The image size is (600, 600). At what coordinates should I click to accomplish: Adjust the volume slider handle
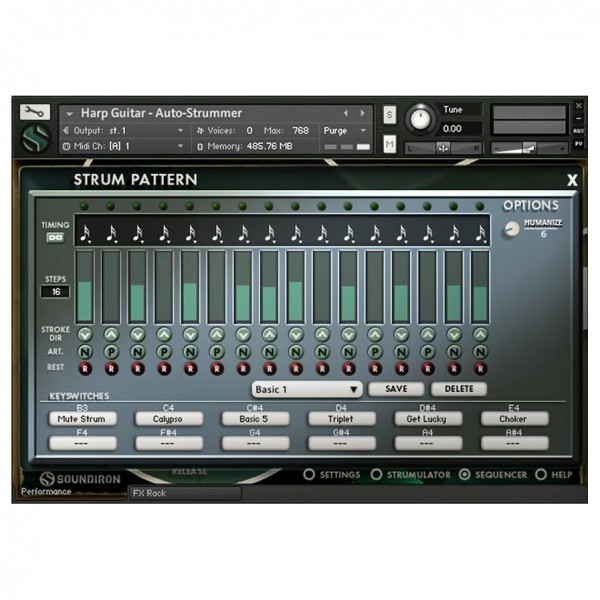click(529, 148)
